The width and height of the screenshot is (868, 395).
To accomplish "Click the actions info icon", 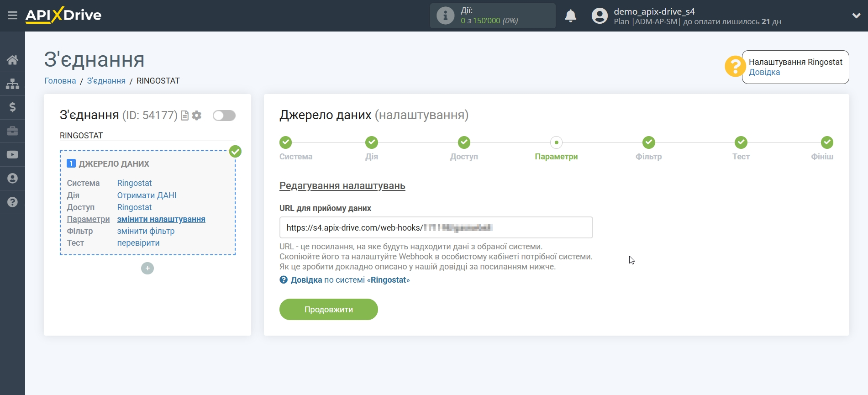I will [445, 16].
